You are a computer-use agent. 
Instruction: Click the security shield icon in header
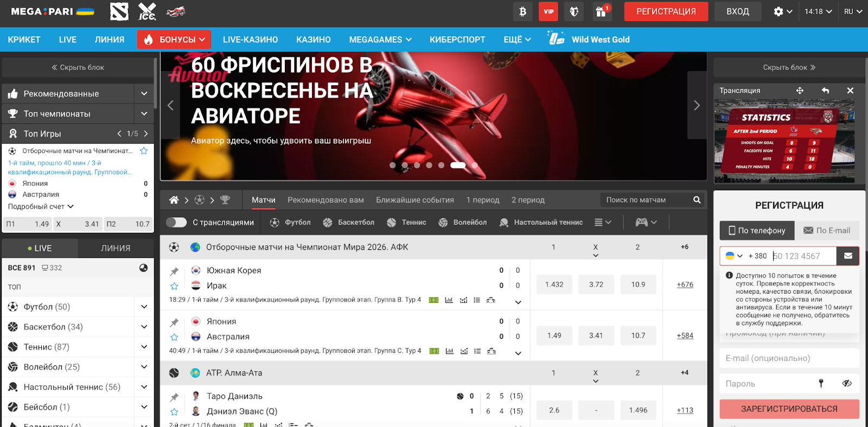coord(574,11)
